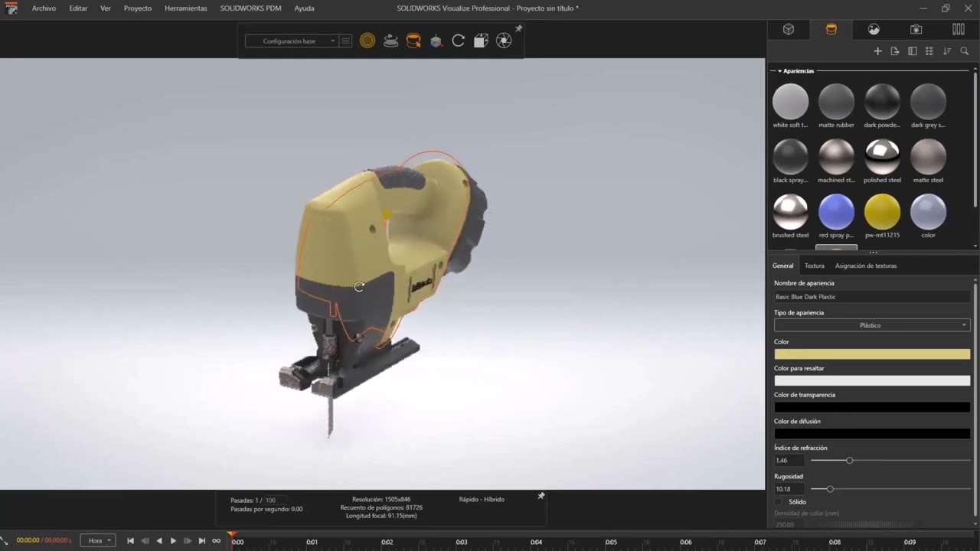Screen dimensions: 980x551
Task: Open the Proyecto menu
Action: click(138, 8)
